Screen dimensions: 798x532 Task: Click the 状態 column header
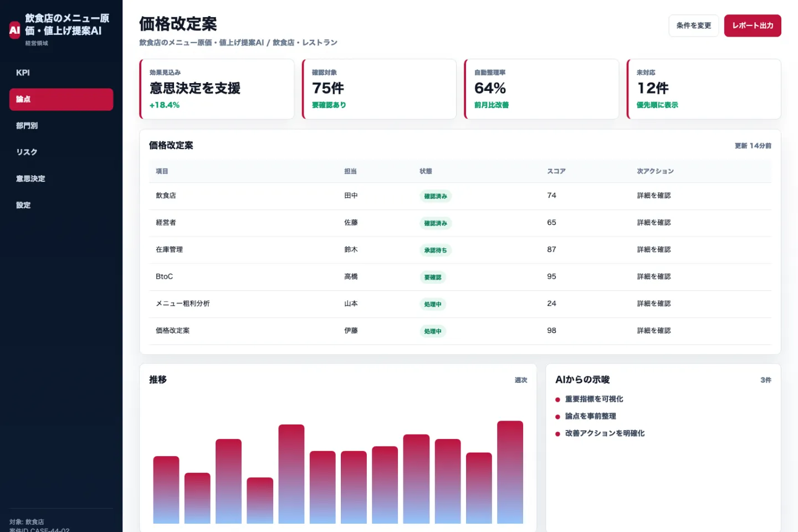426,171
